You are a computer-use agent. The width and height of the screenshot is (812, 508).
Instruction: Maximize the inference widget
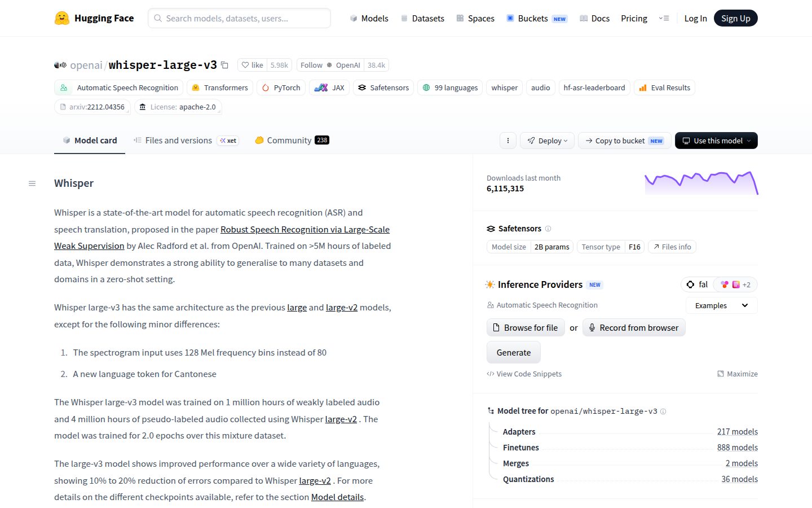click(737, 374)
